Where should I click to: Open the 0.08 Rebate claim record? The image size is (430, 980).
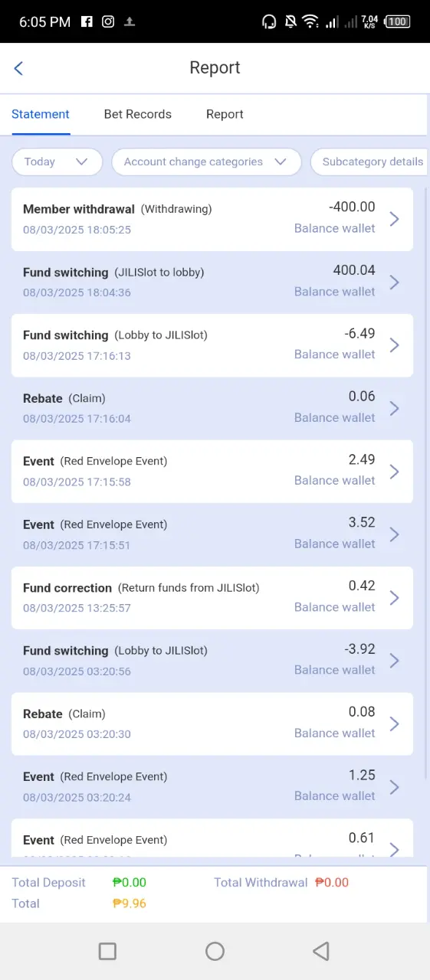pos(212,724)
